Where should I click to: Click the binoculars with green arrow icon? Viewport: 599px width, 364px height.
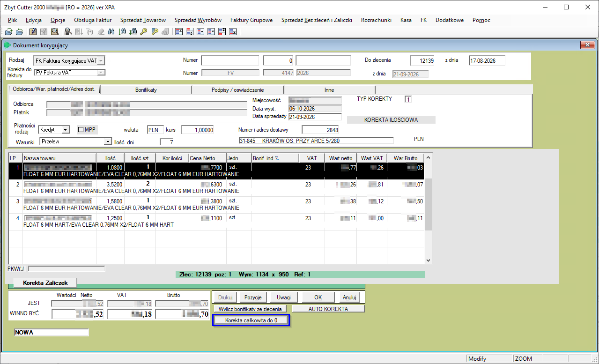pos(122,31)
